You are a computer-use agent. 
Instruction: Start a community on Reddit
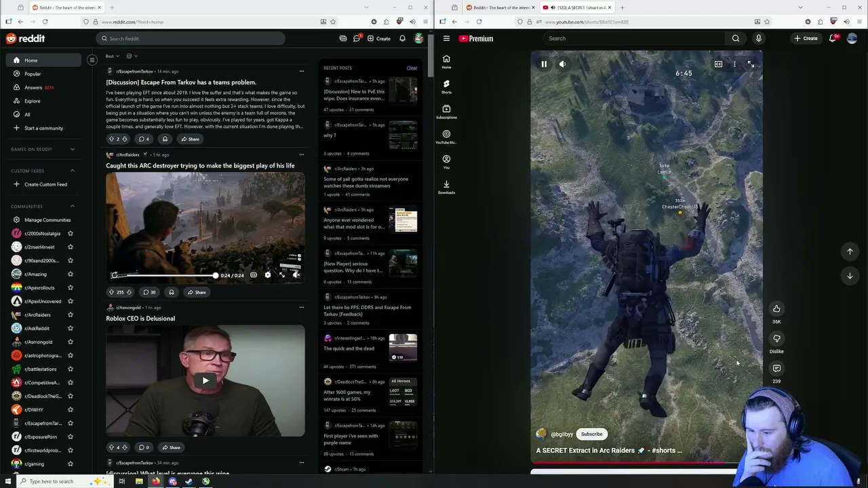43,128
